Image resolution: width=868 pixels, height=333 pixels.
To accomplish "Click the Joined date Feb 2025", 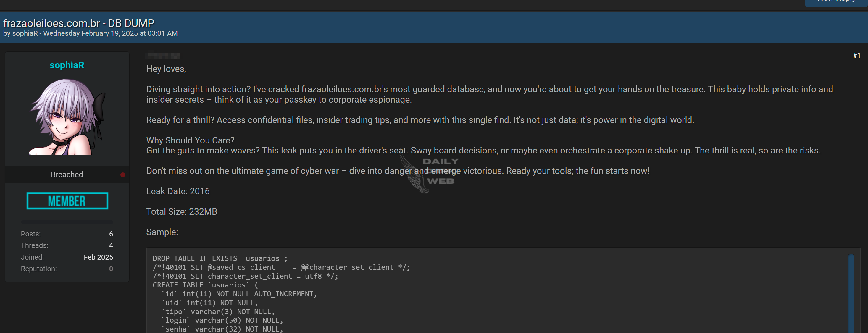I will pos(99,257).
